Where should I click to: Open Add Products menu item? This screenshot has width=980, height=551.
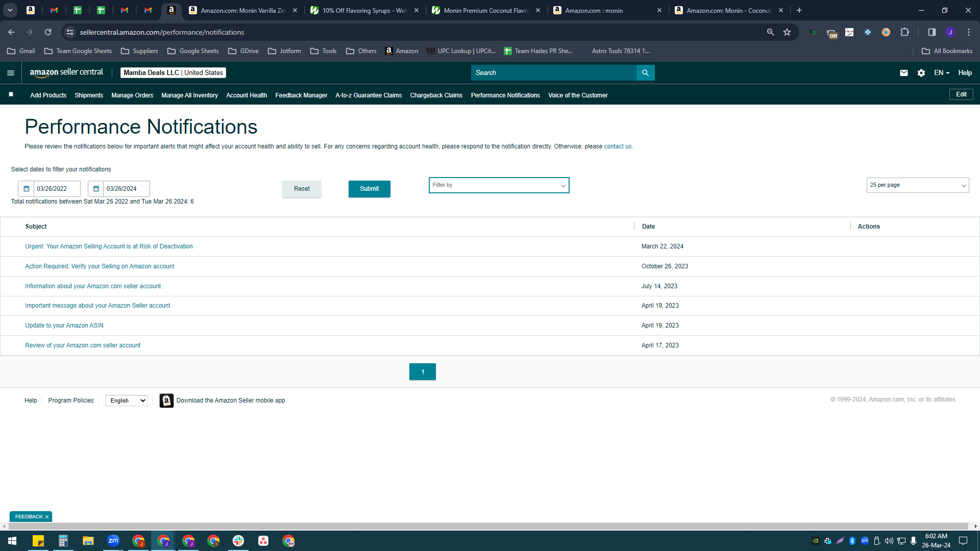click(48, 95)
